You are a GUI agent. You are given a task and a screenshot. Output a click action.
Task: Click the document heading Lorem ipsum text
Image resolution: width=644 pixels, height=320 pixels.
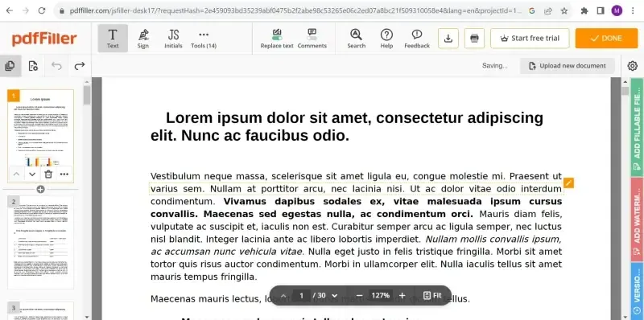(x=347, y=126)
